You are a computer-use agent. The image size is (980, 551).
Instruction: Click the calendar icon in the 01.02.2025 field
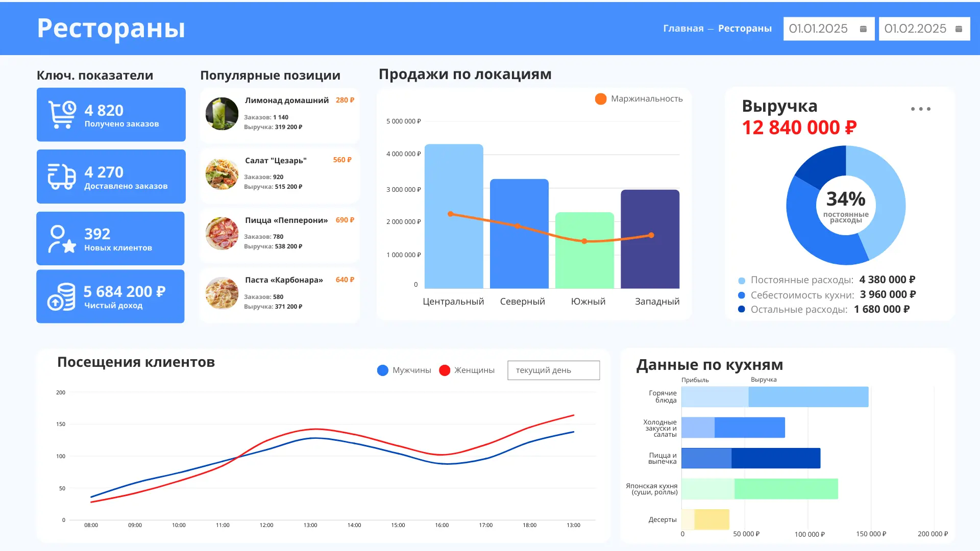(959, 29)
